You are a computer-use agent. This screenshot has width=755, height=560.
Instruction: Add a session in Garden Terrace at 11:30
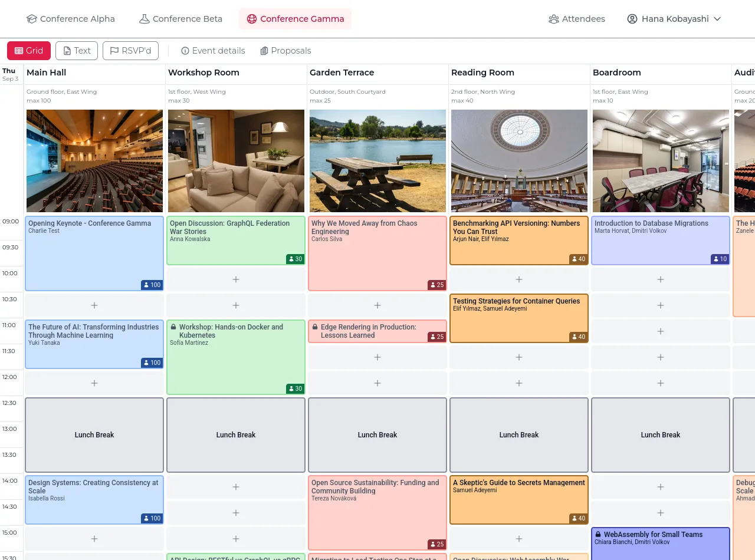tap(377, 357)
